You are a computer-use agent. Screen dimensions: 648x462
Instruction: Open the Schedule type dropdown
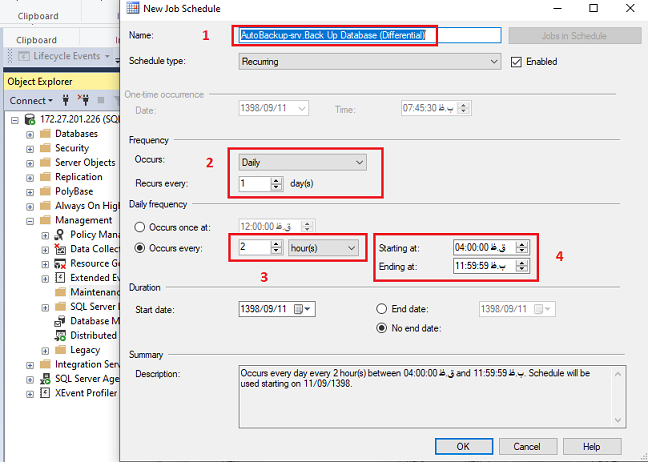[x=370, y=61]
